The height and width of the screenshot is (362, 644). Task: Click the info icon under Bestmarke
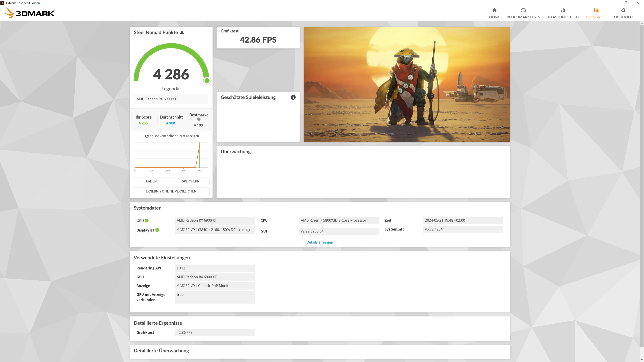(x=199, y=119)
